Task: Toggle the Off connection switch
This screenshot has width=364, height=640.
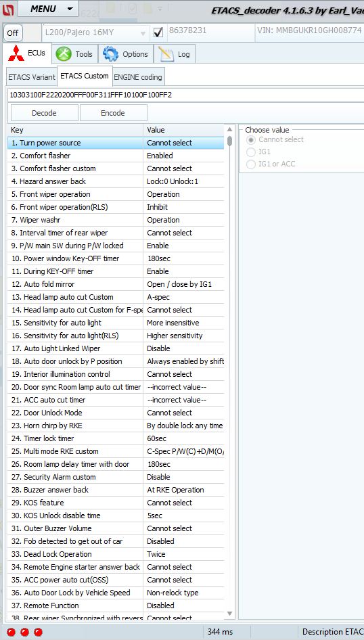Action: [x=13, y=33]
